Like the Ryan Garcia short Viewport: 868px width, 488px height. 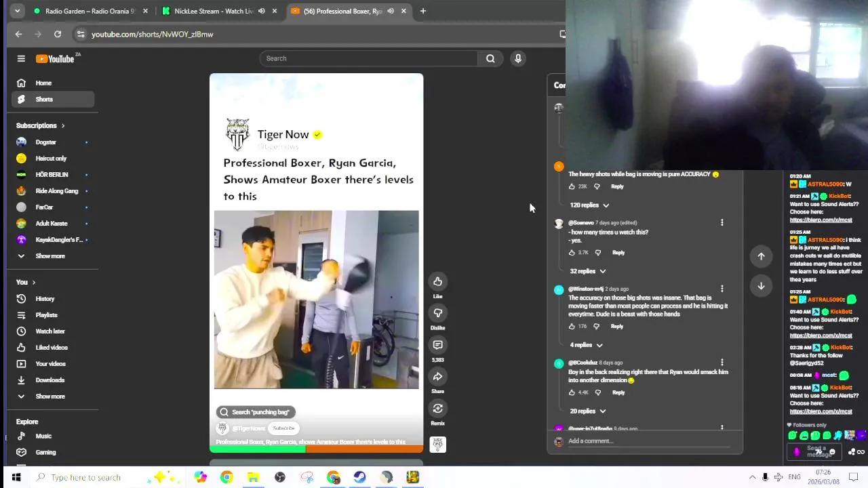(x=437, y=281)
